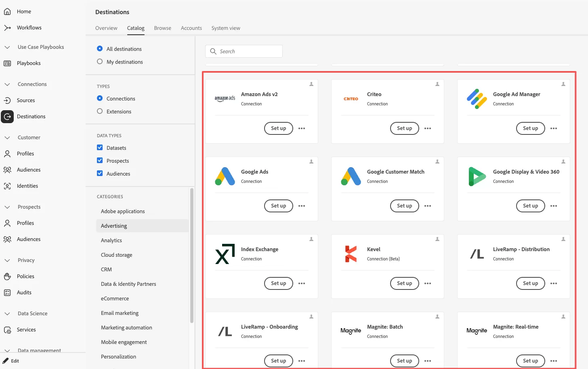Collapse the Use Case Playbooks section

7,47
